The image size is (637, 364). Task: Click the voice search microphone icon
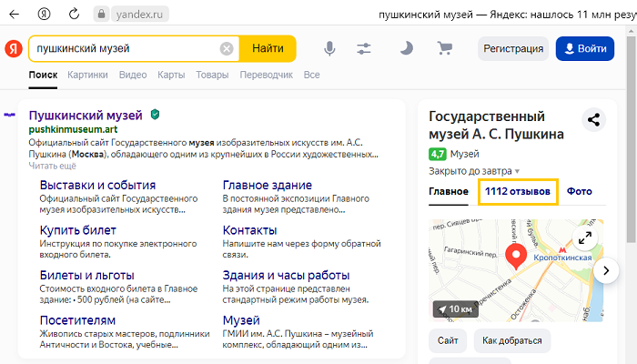(329, 48)
